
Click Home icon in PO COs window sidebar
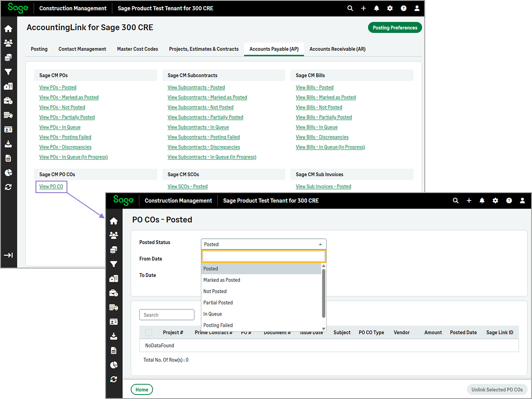click(x=114, y=221)
